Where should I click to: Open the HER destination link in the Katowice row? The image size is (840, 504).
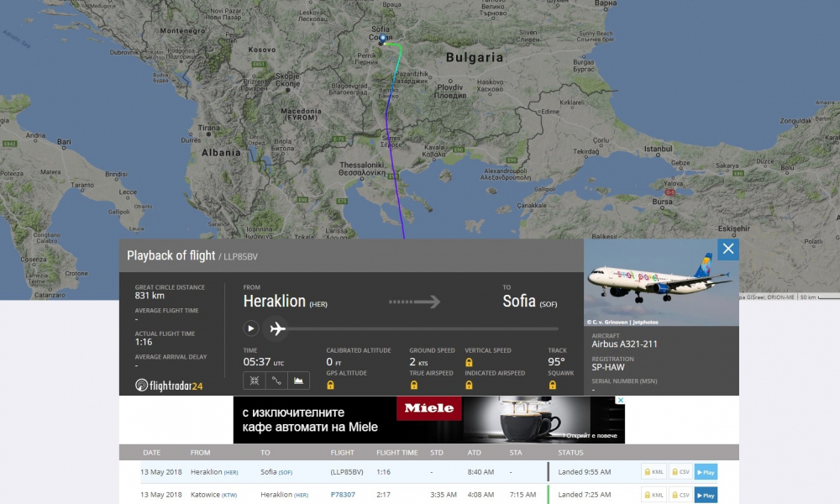pos(301,495)
